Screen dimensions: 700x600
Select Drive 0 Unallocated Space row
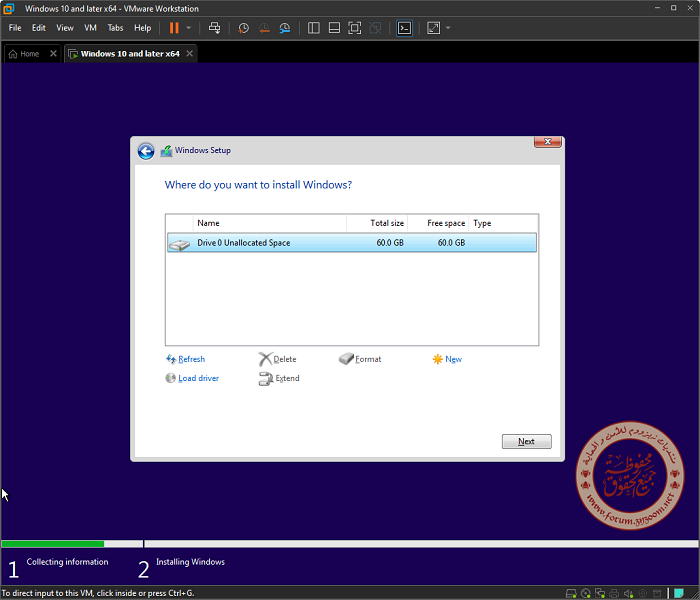click(352, 243)
